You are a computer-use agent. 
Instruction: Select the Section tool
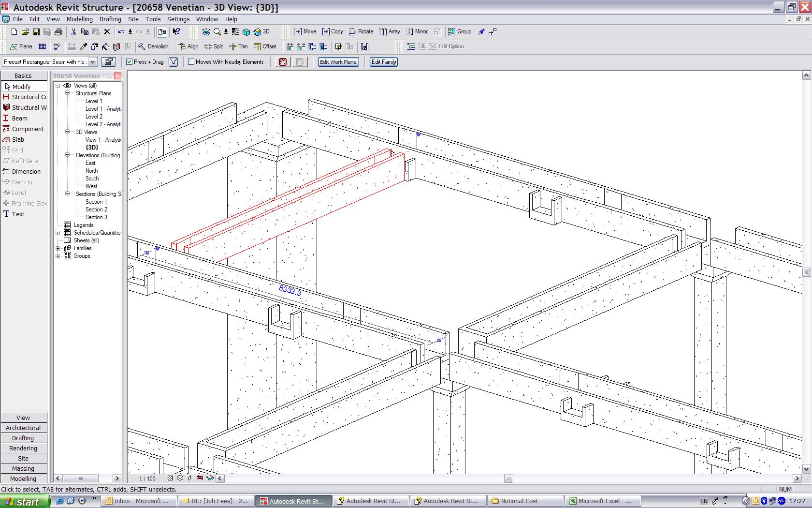pos(21,182)
